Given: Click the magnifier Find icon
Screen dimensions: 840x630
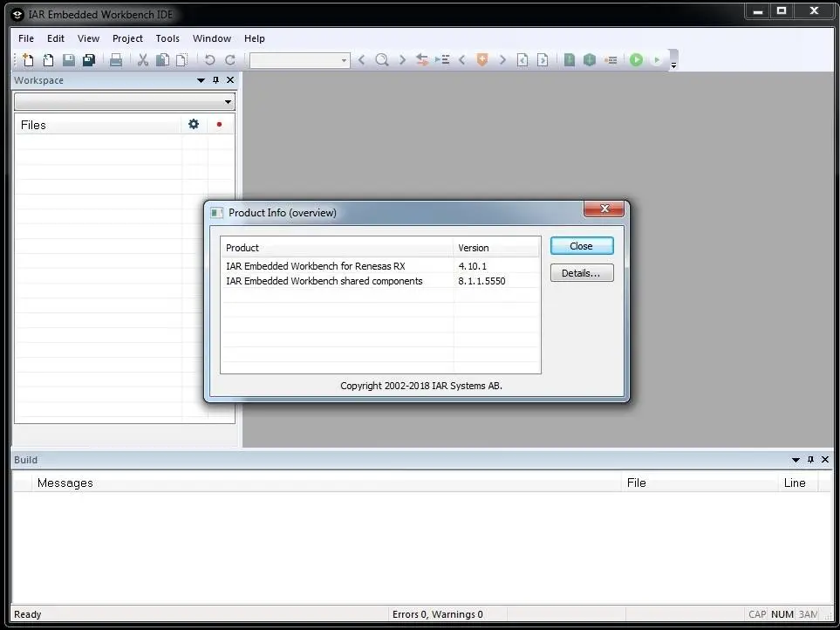Looking at the screenshot, I should [x=382, y=60].
